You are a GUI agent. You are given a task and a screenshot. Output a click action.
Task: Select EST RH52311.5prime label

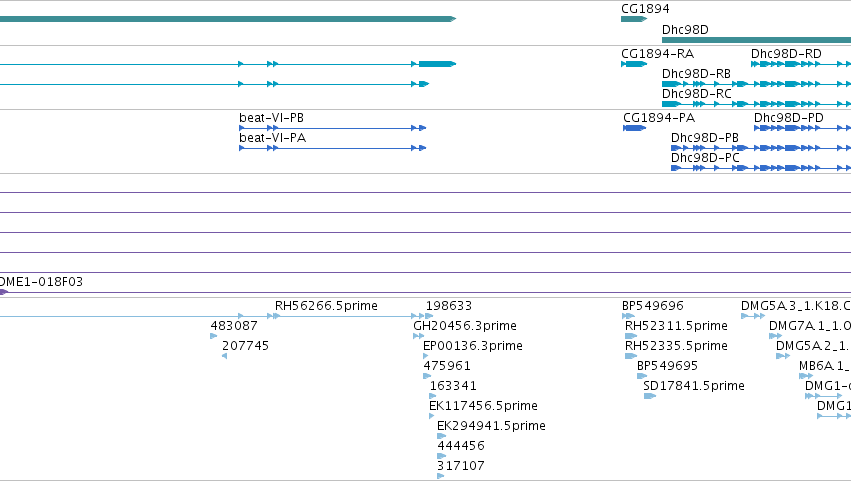tap(676, 326)
